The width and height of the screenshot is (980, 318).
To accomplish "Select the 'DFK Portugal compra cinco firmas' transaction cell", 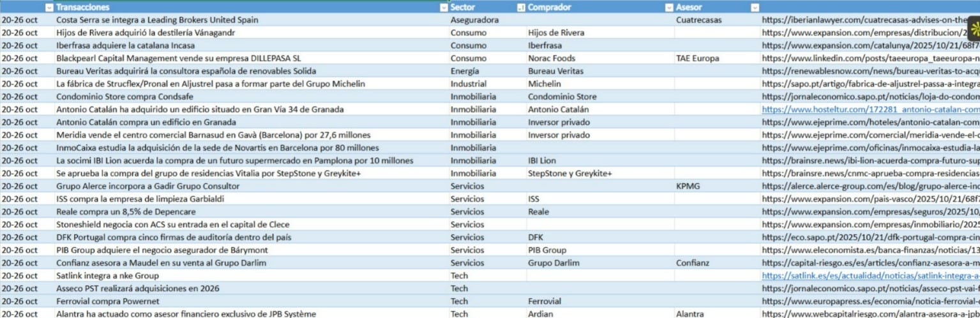I will (x=252, y=237).
